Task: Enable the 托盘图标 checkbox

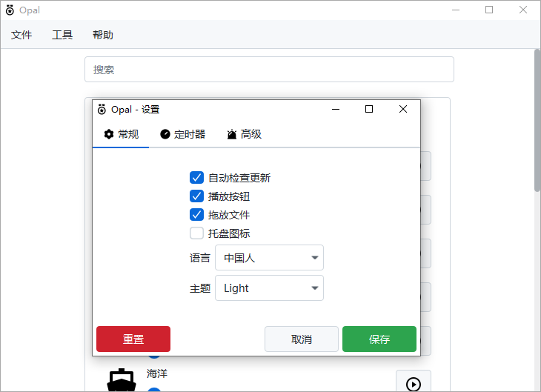Action: pos(196,233)
